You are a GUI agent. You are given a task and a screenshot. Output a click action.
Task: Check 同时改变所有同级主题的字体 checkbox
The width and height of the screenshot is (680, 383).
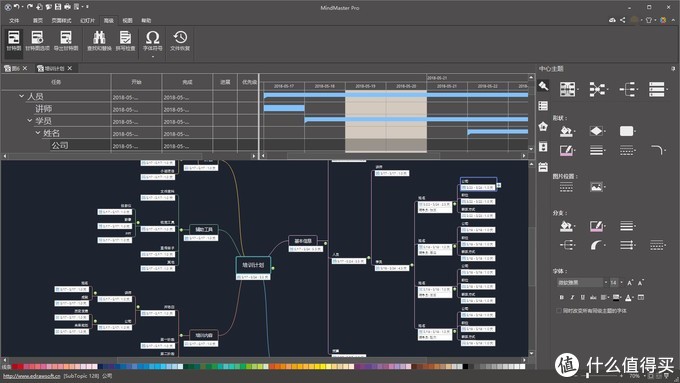tap(559, 311)
